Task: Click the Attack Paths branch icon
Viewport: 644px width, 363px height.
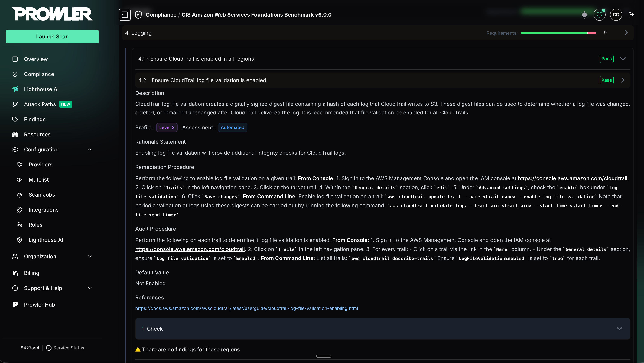Action: tap(15, 104)
